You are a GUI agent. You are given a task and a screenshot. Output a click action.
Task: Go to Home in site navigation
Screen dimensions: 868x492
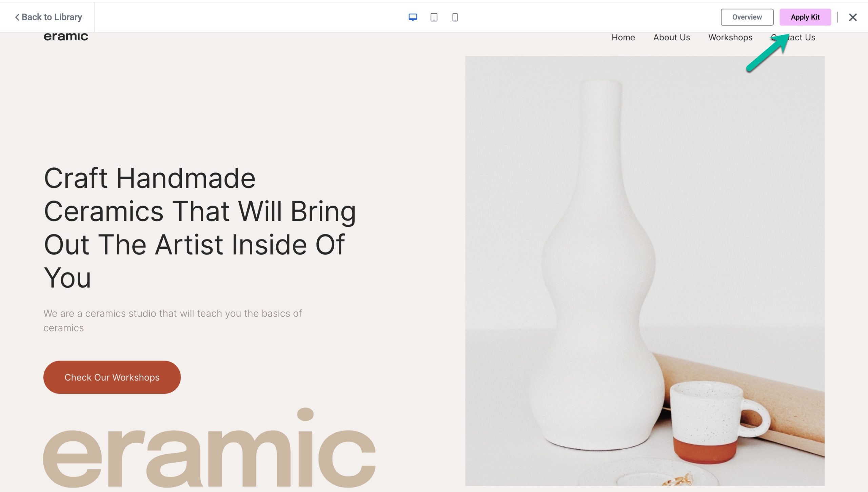(623, 38)
